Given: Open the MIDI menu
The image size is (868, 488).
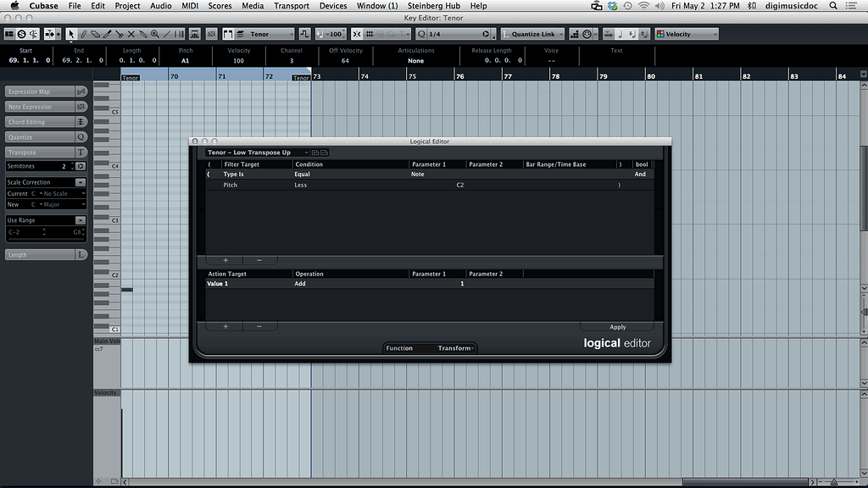Looking at the screenshot, I should point(190,6).
